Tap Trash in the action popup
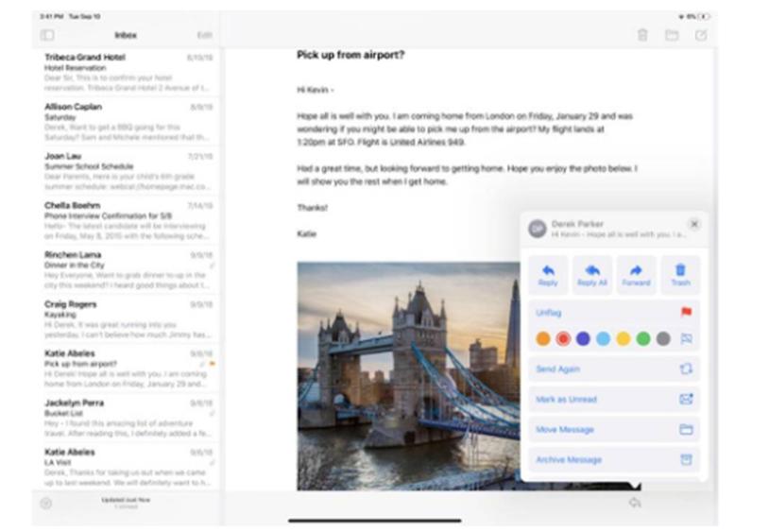769x532 pixels. tap(680, 274)
